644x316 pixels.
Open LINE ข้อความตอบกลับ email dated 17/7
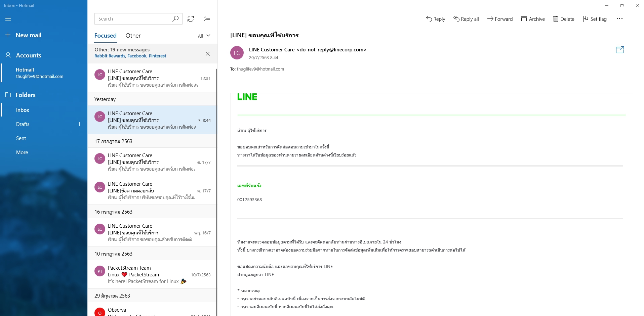coord(152,190)
